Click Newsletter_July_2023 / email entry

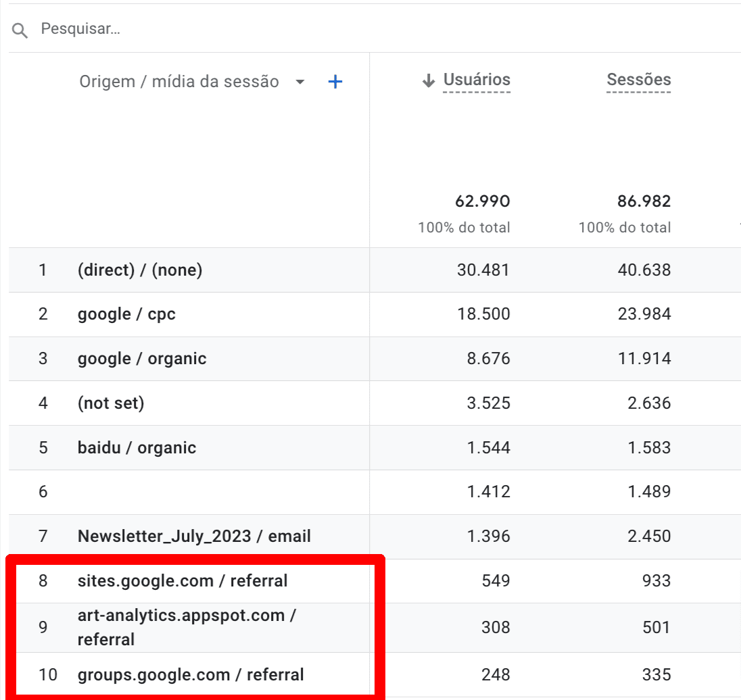coord(194,536)
